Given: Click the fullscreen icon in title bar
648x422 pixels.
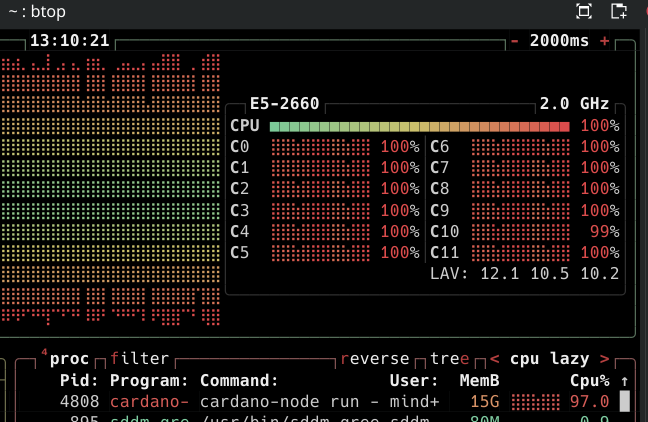Looking at the screenshot, I should [584, 11].
